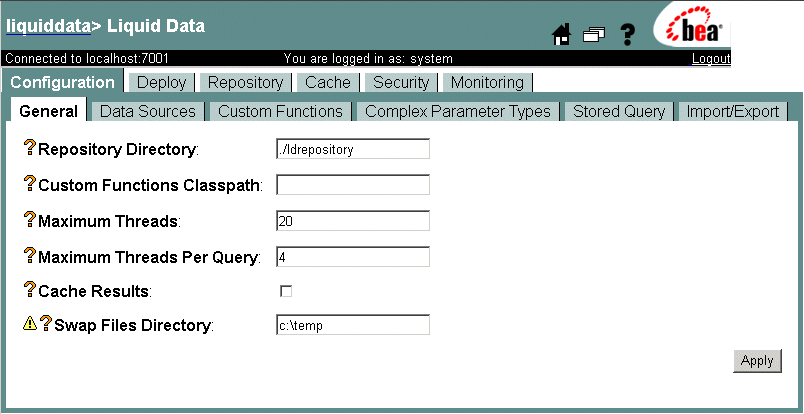Click the 'Custom Functions Classpath' label
The image size is (804, 414).
(149, 185)
